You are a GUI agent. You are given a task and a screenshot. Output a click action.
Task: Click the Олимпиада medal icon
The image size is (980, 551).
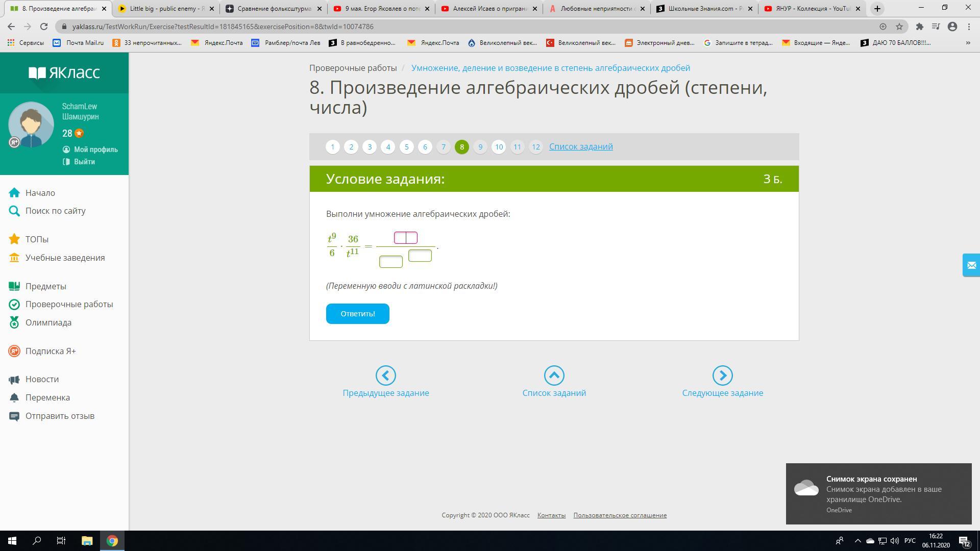(14, 322)
